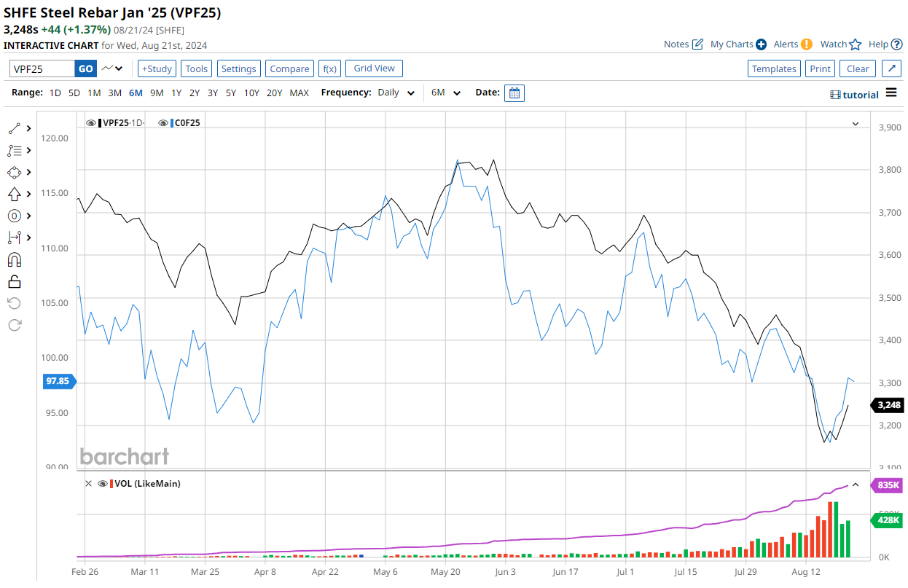Click the f(x) expression button

point(329,68)
